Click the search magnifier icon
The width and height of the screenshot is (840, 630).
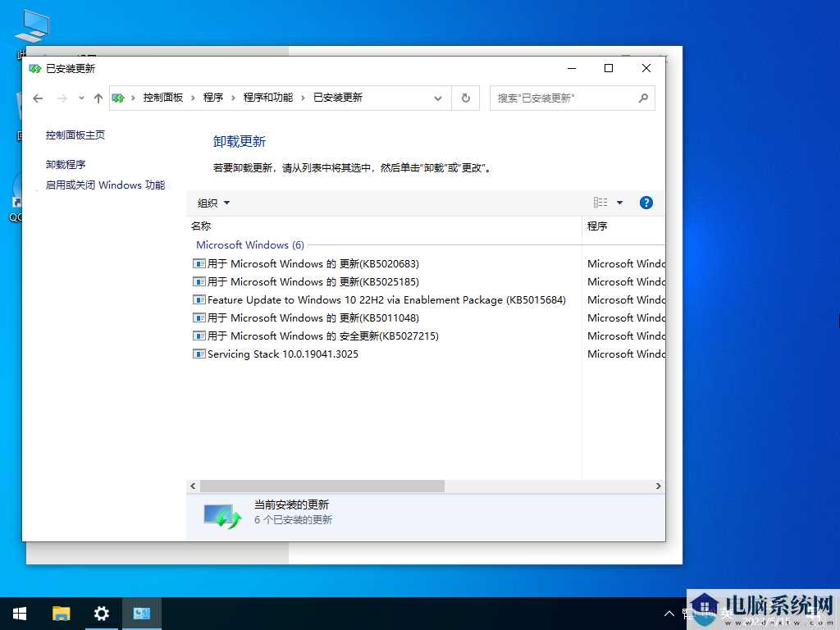[643, 98]
